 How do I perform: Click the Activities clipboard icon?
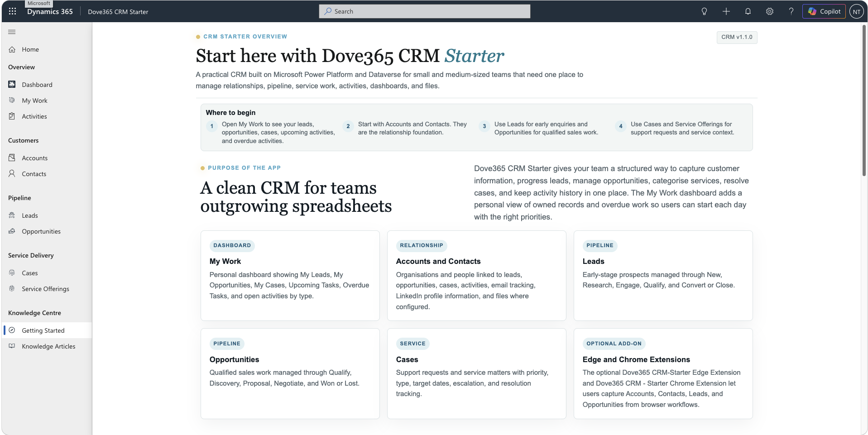tap(12, 116)
